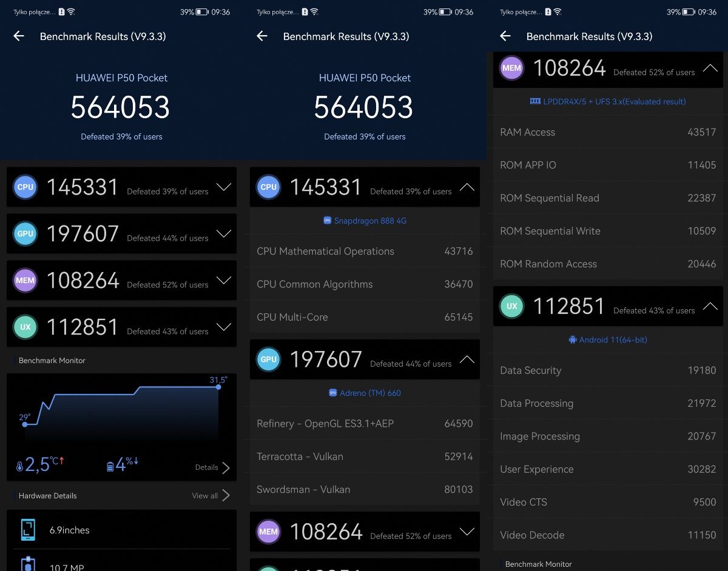Tap the MEM badge icon in the left screen
The width and height of the screenshot is (728, 571).
(x=25, y=281)
